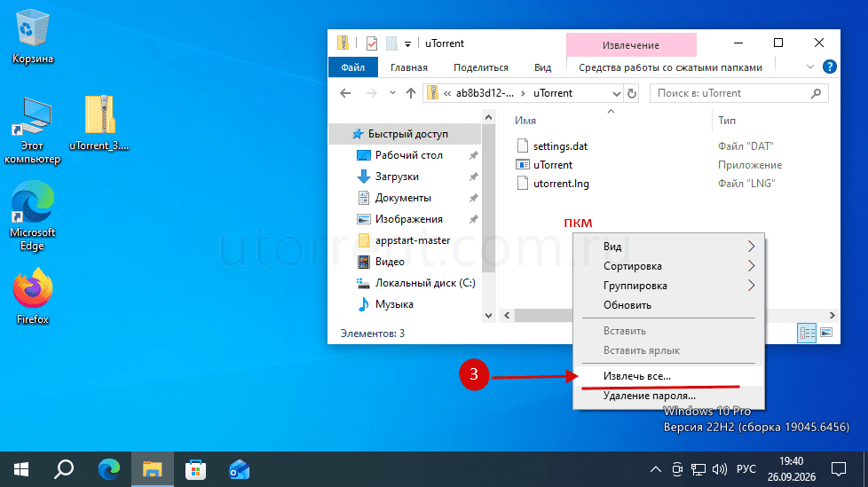
Task: Show hidden system tray icons
Action: pyautogui.click(x=655, y=470)
